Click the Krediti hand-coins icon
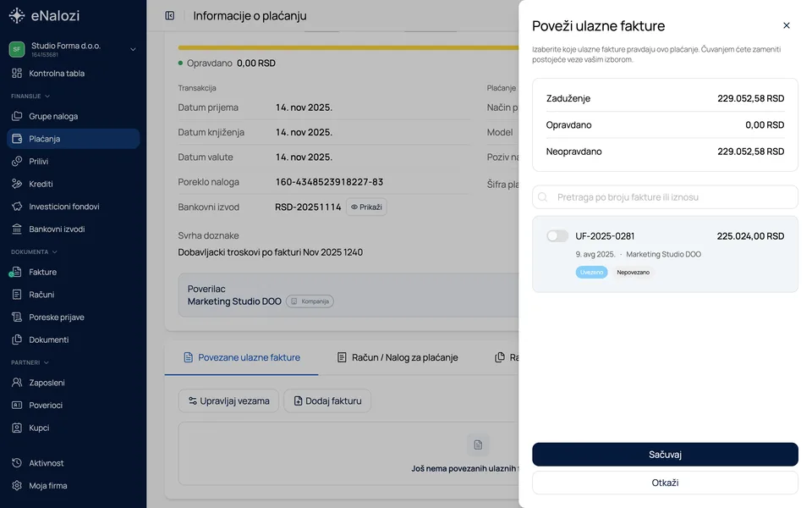The image size is (812, 508). point(17,184)
